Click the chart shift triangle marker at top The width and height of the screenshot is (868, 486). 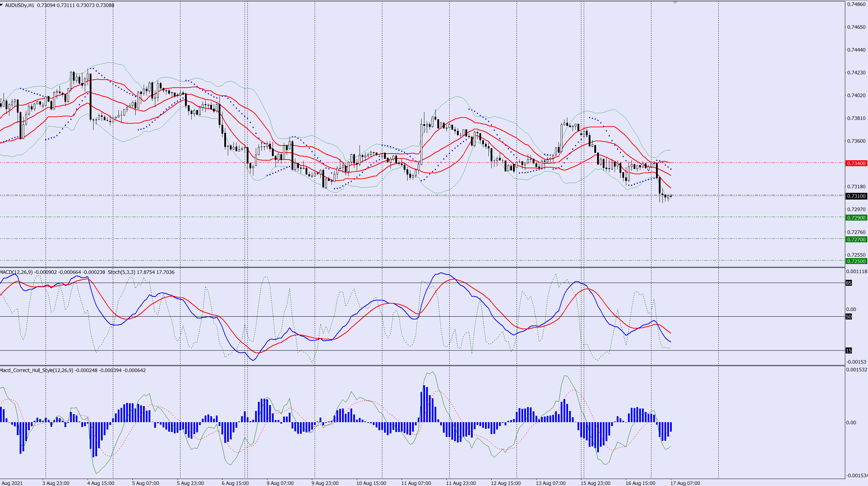click(x=675, y=3)
